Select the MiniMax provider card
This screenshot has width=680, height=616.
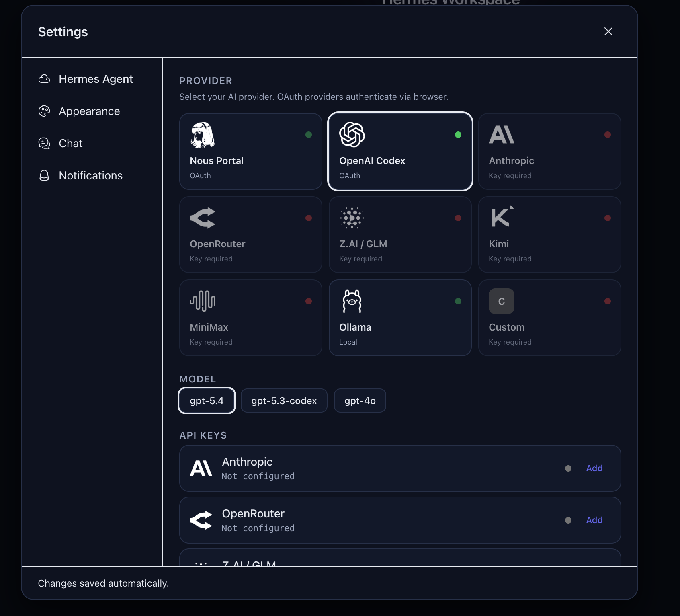coord(251,318)
